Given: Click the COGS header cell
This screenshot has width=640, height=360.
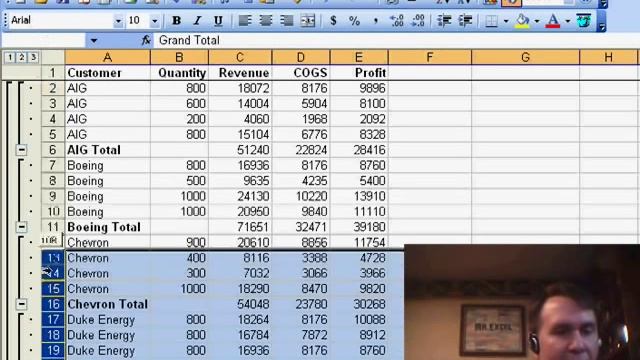Looking at the screenshot, I should 301,73.
